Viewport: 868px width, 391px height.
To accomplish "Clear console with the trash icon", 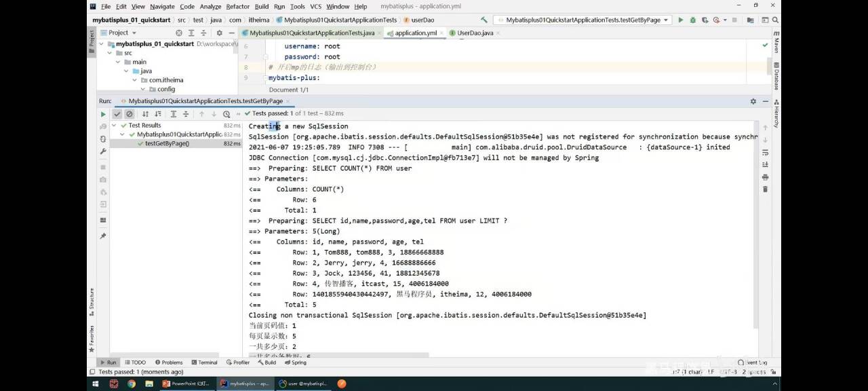I will pos(766,189).
